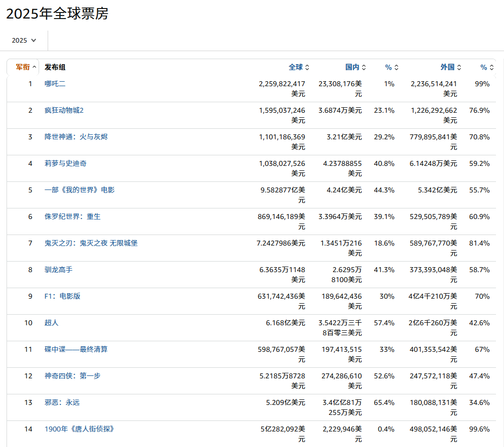Open the F1：电影版 link
504x447 pixels.
pyautogui.click(x=63, y=296)
